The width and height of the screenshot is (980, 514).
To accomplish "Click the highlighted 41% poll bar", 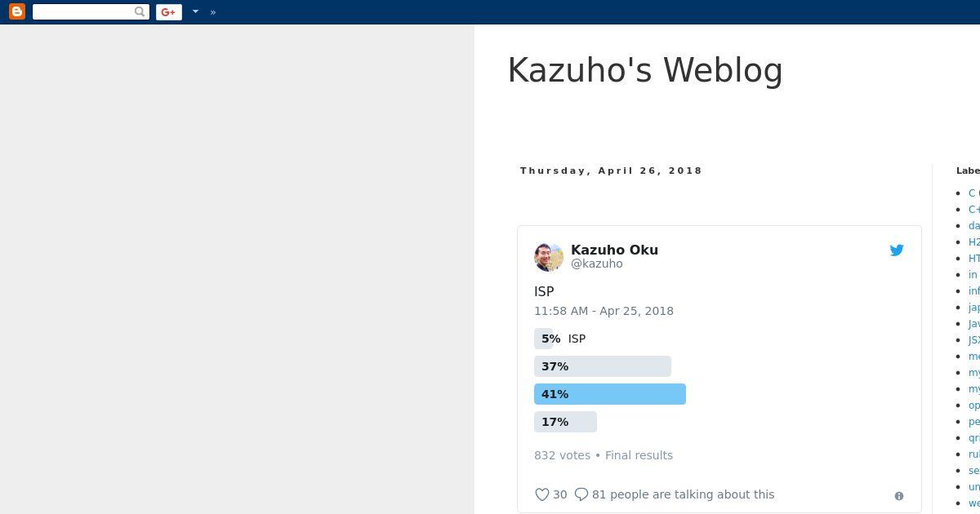I will (x=610, y=394).
